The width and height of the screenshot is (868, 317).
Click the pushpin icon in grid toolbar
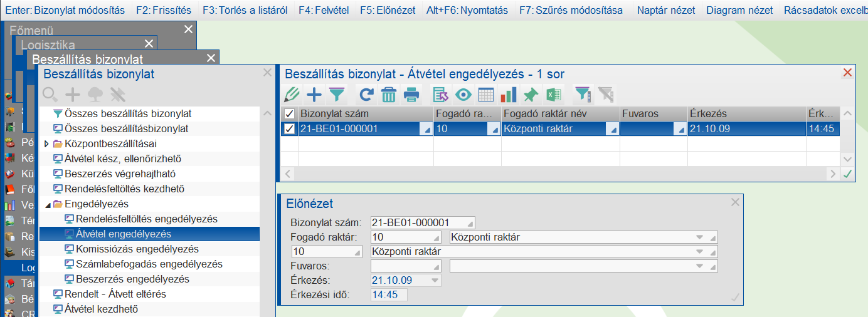click(531, 95)
